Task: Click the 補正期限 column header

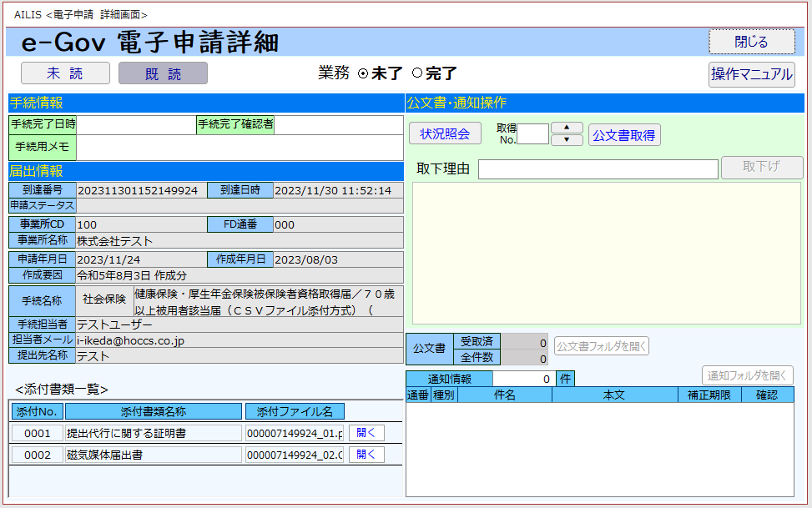Action: click(x=709, y=395)
